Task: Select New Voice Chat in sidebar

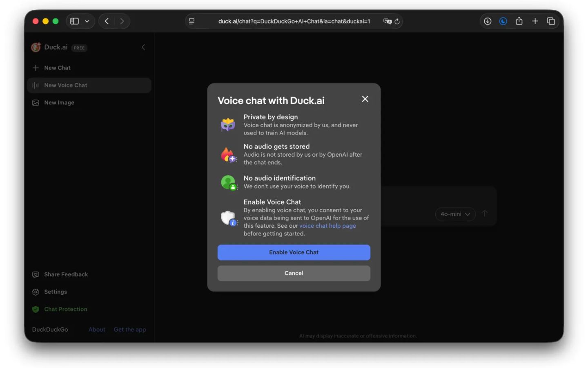Action: pos(89,85)
